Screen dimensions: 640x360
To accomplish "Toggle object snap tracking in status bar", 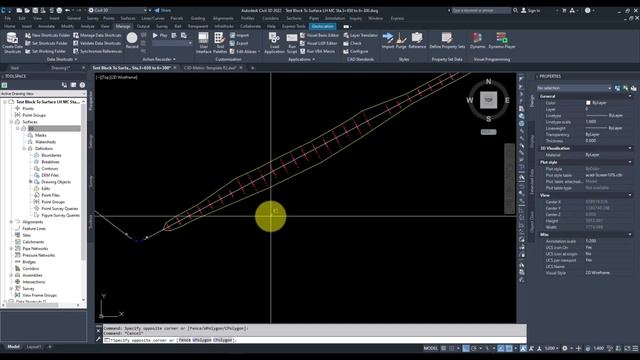I will point(501,348).
